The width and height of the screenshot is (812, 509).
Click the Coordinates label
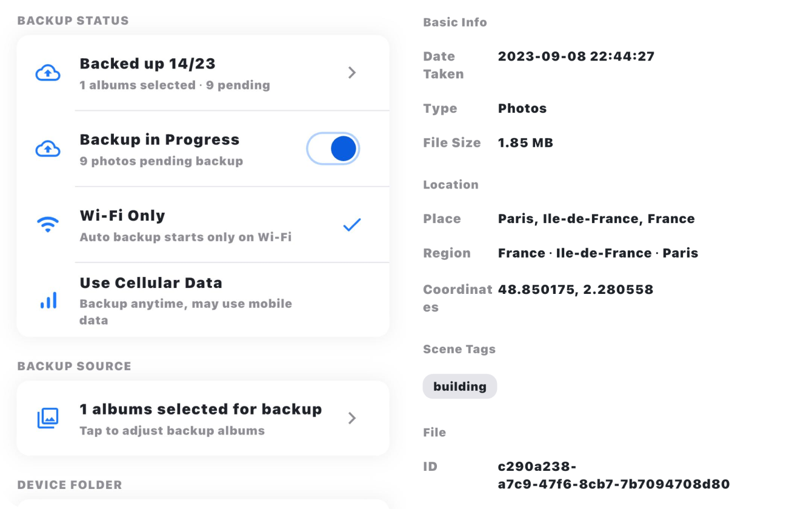458,298
